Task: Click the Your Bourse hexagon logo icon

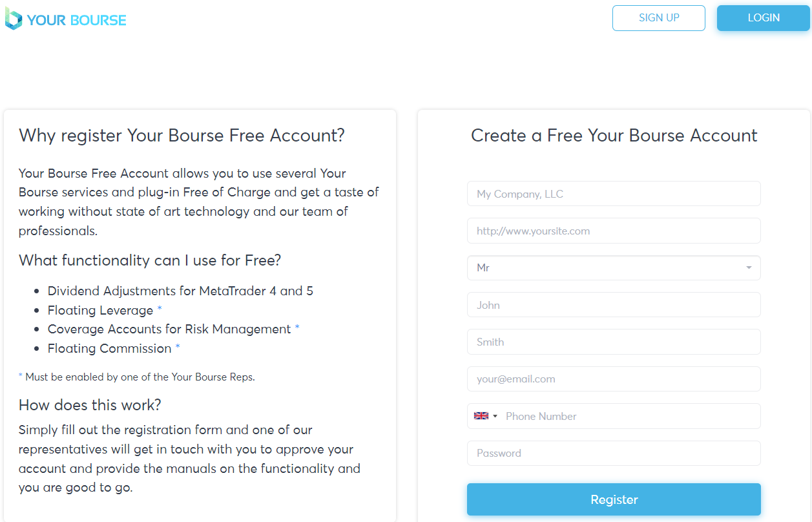Action: point(13,19)
